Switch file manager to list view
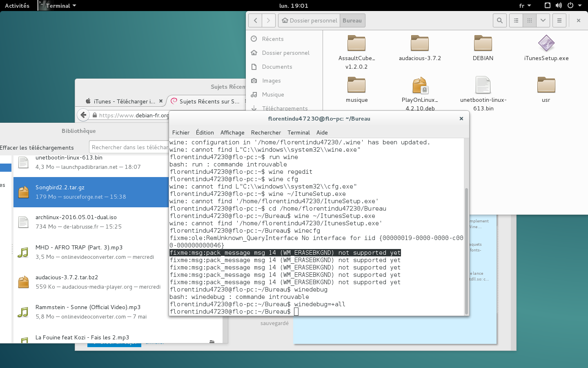Viewport: 588px width, 368px height. (x=516, y=20)
